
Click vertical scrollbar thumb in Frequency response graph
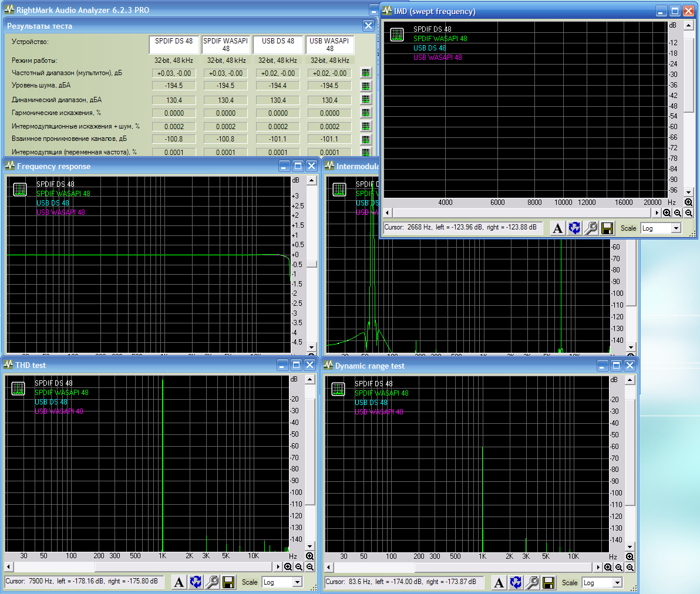point(312,264)
